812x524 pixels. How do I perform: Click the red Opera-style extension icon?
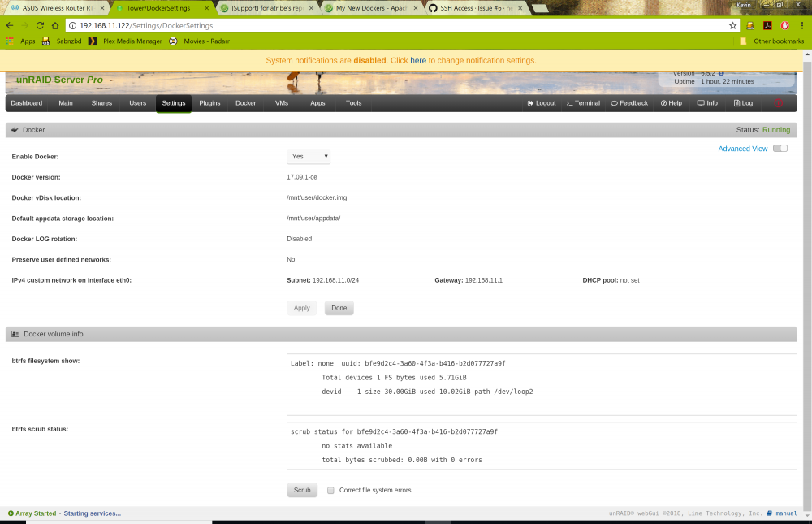[x=785, y=25]
